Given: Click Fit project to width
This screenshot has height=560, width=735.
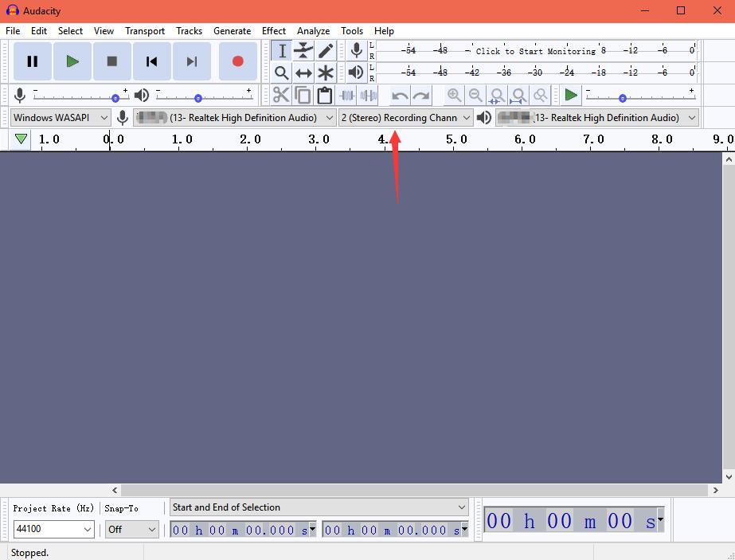Looking at the screenshot, I should (x=518, y=96).
